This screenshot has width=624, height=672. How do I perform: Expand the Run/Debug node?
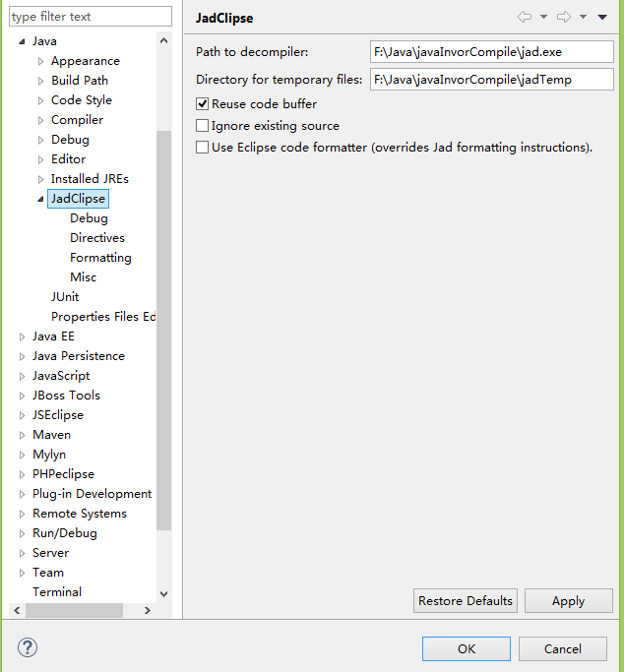[22, 533]
